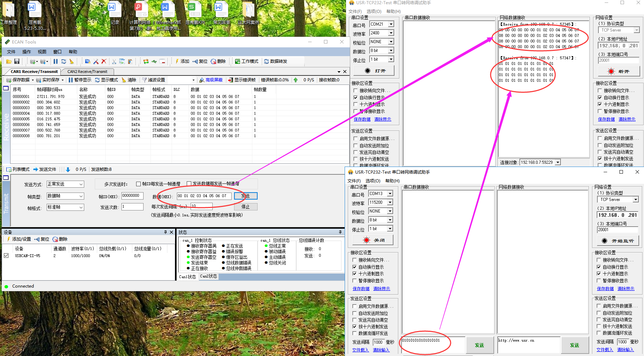Click the save floppy disk icon in ECAN toolbar
This screenshot has width=644, height=356.
tap(16, 61)
